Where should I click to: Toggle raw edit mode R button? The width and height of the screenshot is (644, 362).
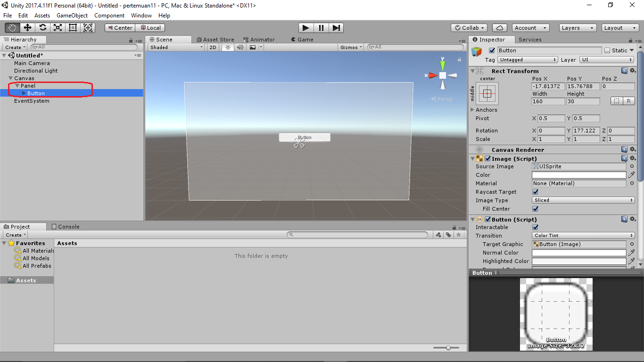(x=628, y=101)
